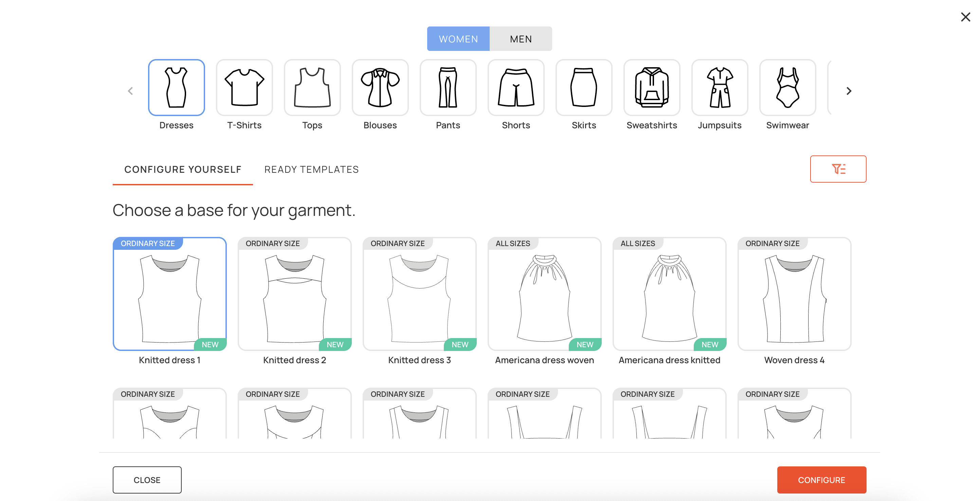Pick the Pants category icon
The width and height of the screenshot is (980, 501).
click(448, 88)
